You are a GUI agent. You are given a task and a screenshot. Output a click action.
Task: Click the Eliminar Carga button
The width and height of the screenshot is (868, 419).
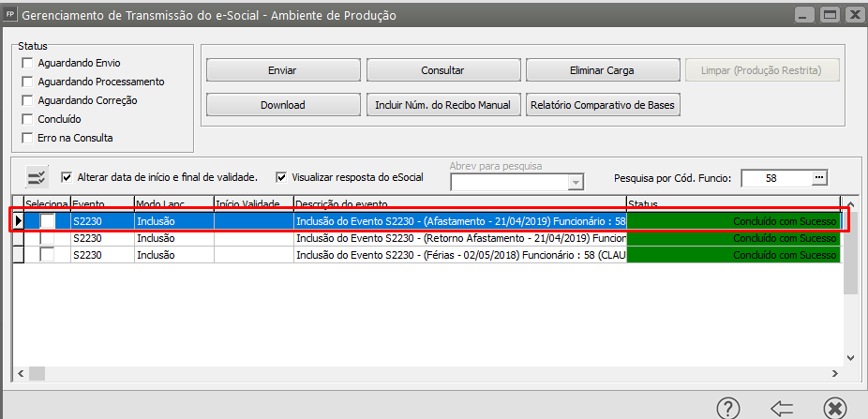coord(602,70)
